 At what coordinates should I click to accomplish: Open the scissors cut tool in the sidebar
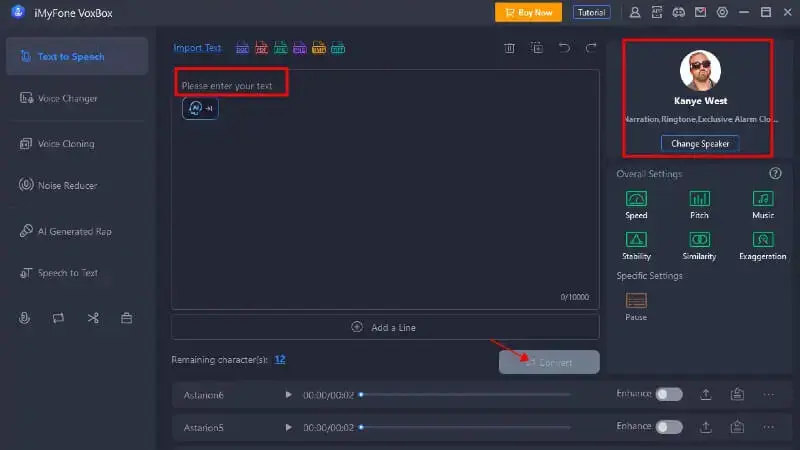tap(93, 318)
